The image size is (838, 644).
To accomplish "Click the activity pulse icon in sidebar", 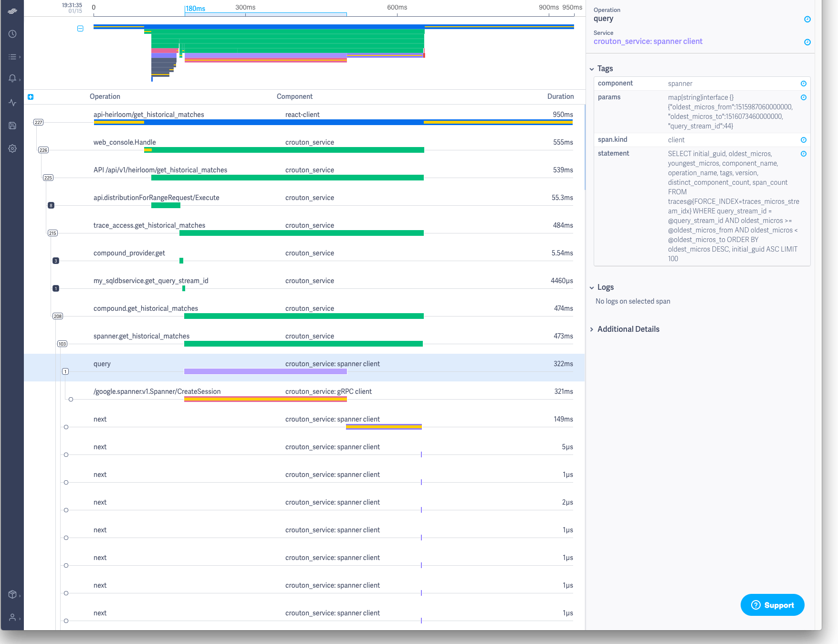I will tap(12, 103).
